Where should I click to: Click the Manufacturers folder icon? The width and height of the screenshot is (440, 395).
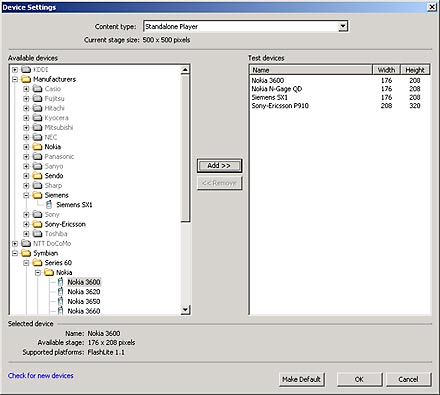[26, 79]
